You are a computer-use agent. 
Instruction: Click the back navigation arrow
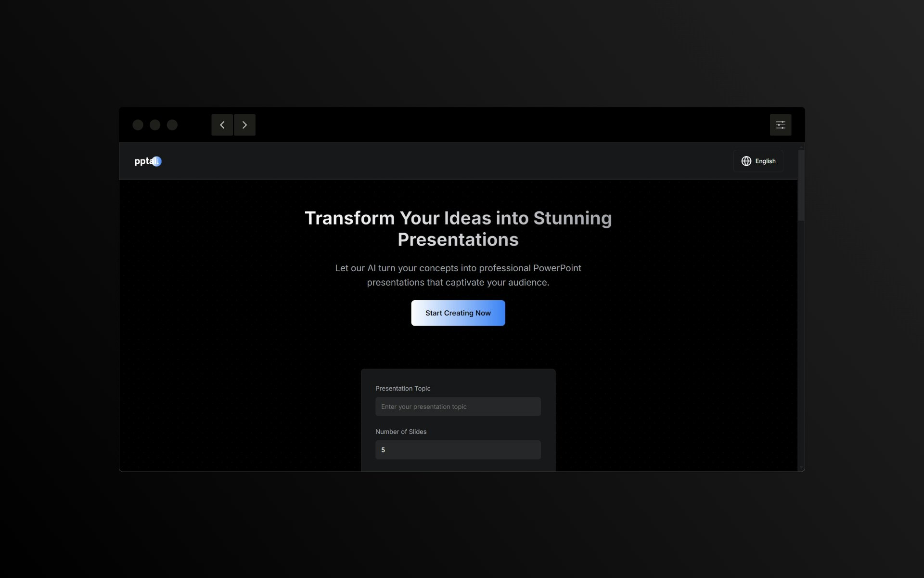(222, 125)
